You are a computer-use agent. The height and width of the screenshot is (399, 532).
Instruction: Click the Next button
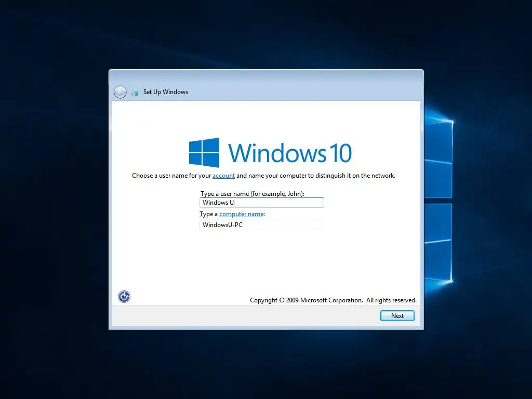click(x=397, y=315)
